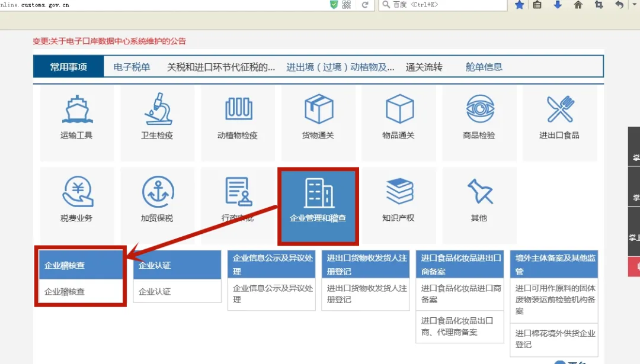This screenshot has height=364, width=640.
Task: Click the magnifier search icon in search box
Action: click(x=386, y=5)
